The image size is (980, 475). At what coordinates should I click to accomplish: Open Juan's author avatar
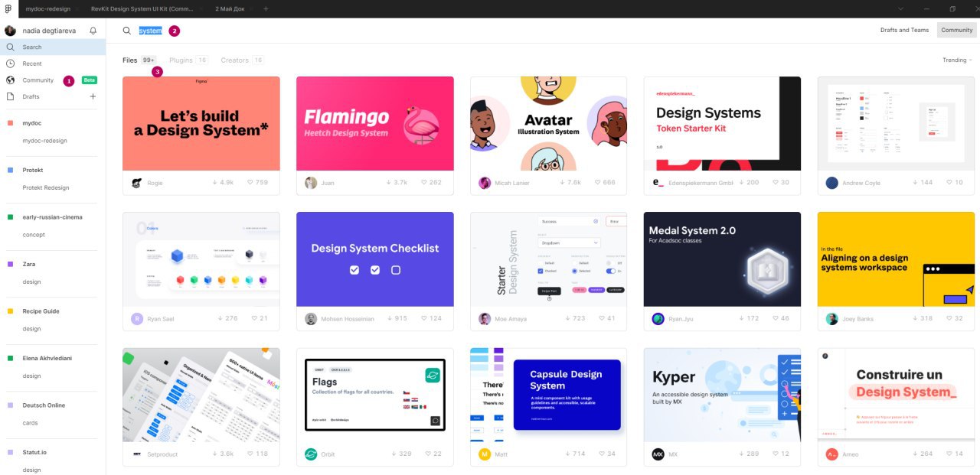point(311,183)
